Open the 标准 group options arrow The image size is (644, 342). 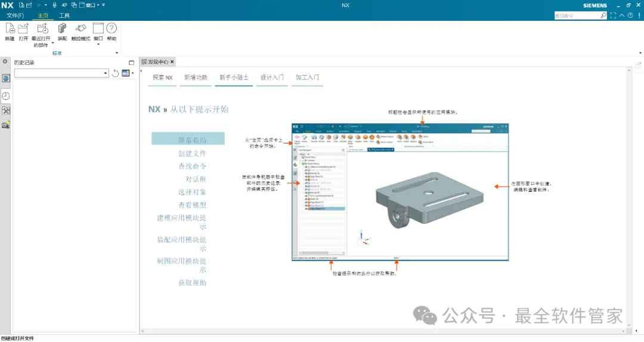117,52
